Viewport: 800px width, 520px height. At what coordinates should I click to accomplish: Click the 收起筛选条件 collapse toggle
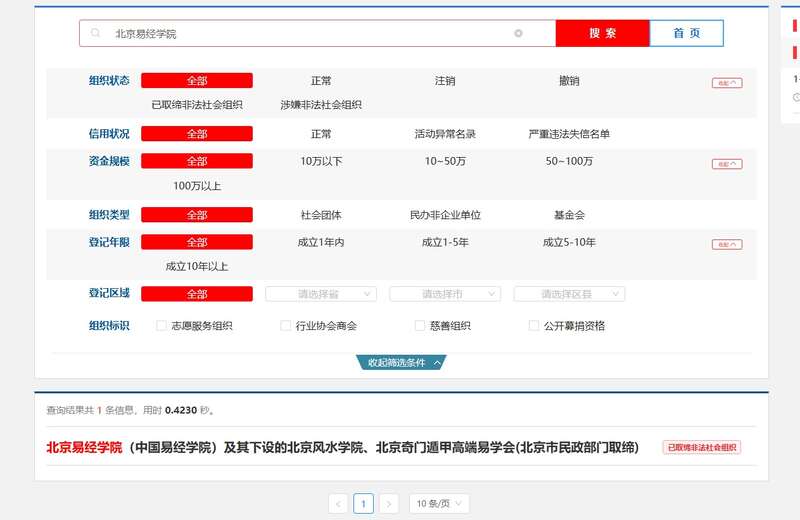pos(401,363)
